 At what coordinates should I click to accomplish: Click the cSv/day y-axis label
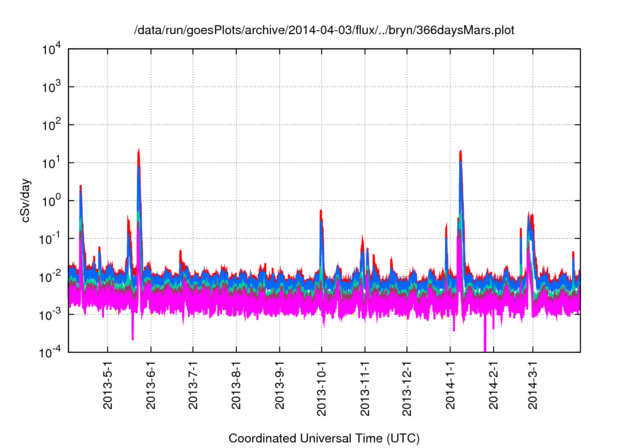point(30,199)
